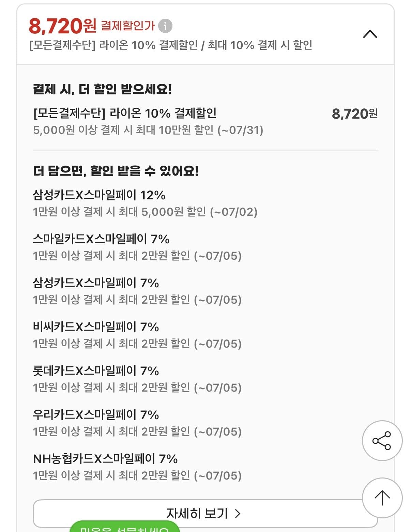Tap the share icon button
The width and height of the screenshot is (411, 532).
[x=382, y=441]
